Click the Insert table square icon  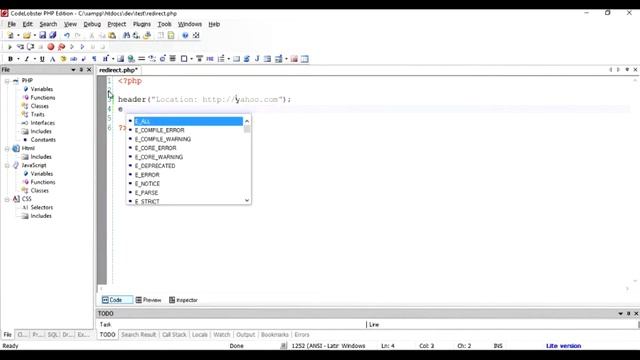(x=184, y=59)
